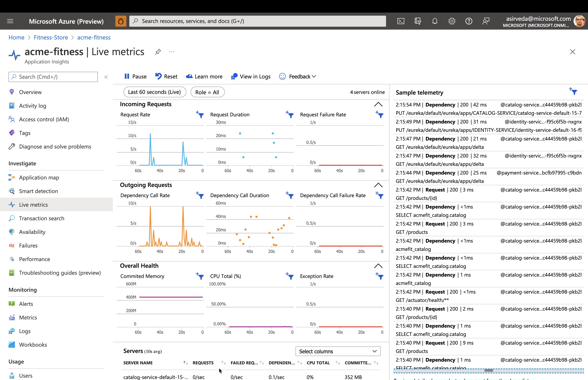
Task: Close the Live metrics blade
Action: pos(573,52)
